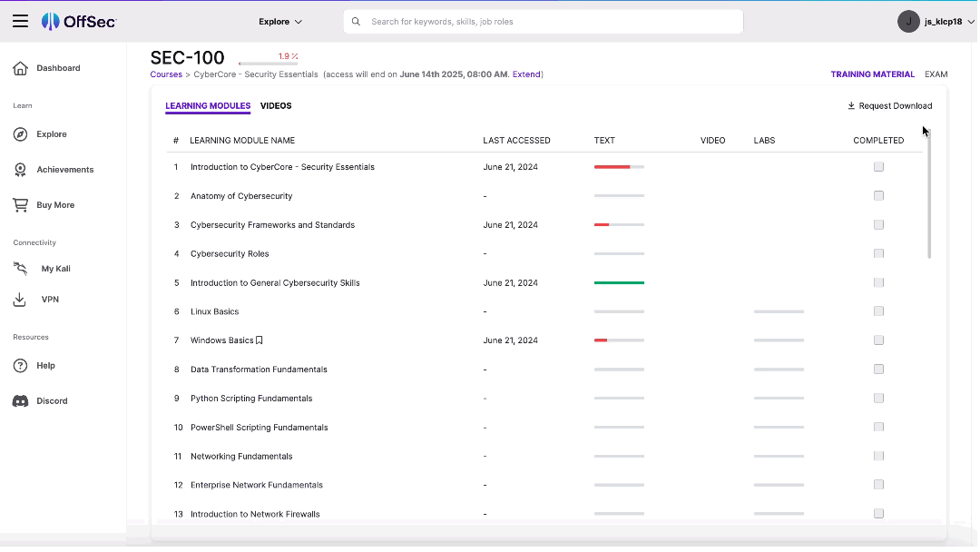Click the bookmark icon next to Windows Basics

click(x=259, y=339)
